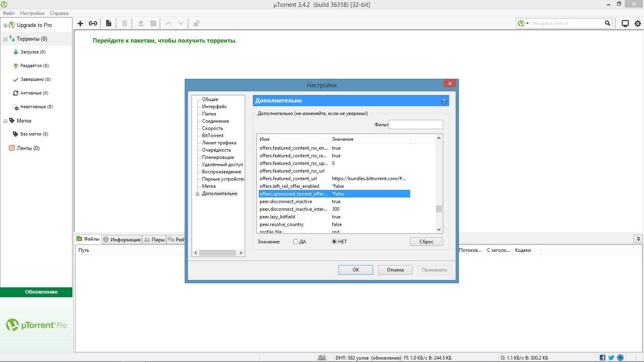
Task: Click Move Down Queue arrow icon
Action: (x=181, y=23)
